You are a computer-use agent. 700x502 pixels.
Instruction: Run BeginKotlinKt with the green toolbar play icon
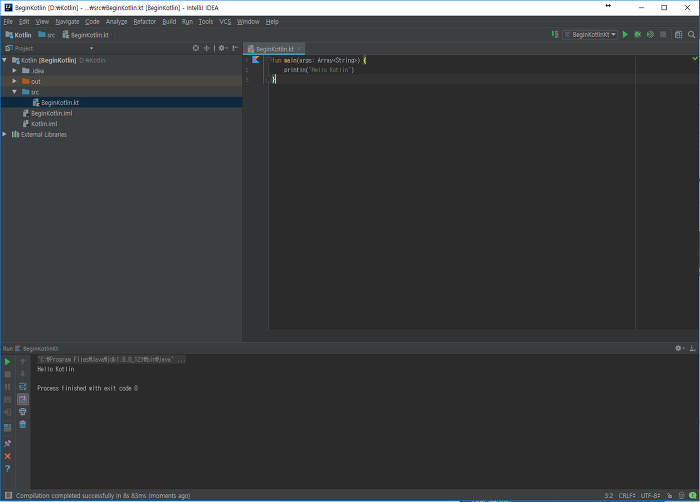(625, 34)
